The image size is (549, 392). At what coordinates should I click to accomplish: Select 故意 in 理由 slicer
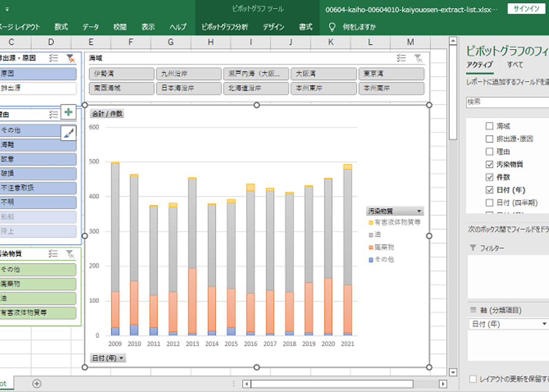point(38,159)
